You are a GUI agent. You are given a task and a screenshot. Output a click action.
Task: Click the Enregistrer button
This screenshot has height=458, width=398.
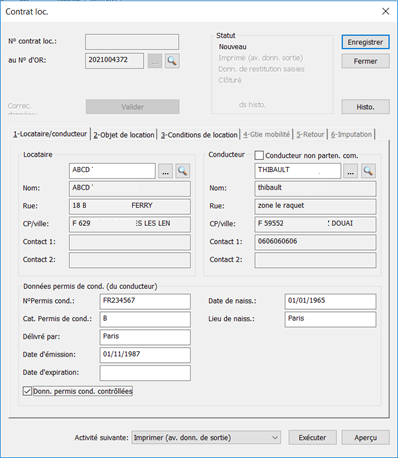[365, 42]
